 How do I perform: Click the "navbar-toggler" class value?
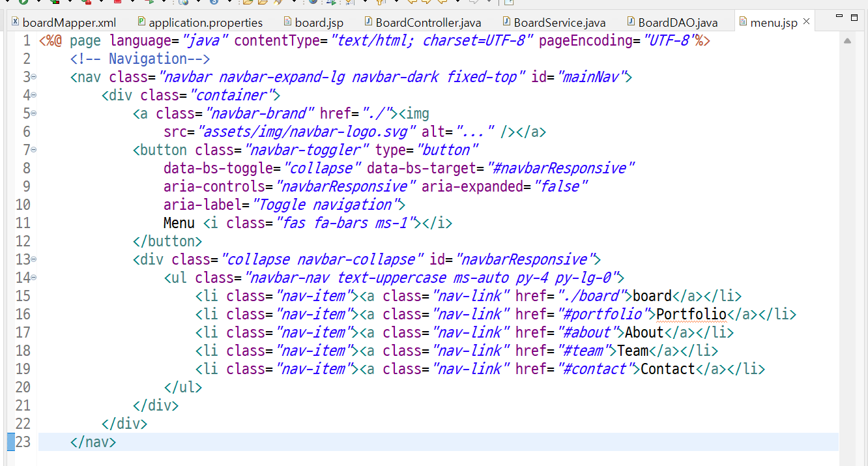tap(307, 150)
